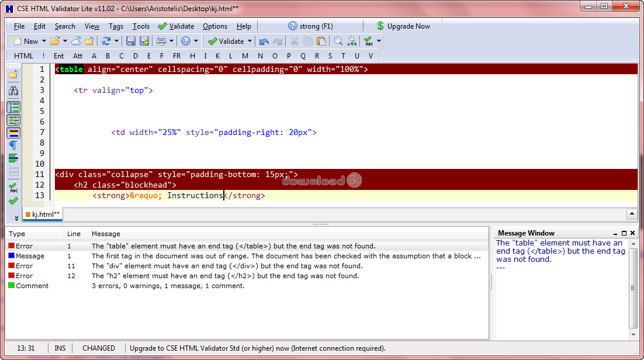
Task: Click the tab bar scroll up arrow
Action: (632, 214)
